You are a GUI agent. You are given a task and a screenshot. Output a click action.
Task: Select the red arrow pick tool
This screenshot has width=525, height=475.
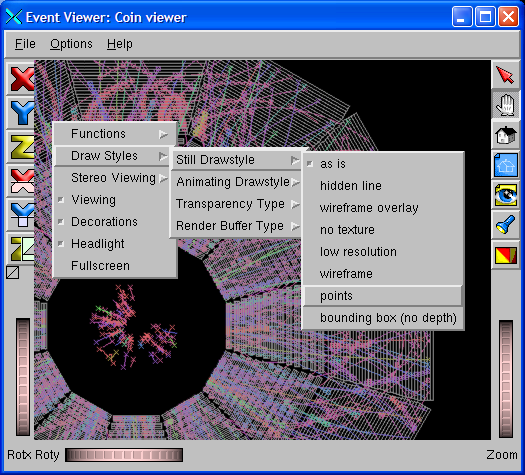(506, 75)
